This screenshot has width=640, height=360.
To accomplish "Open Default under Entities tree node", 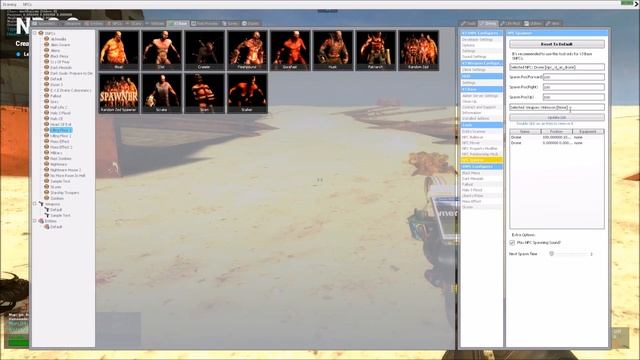I will coord(56,227).
